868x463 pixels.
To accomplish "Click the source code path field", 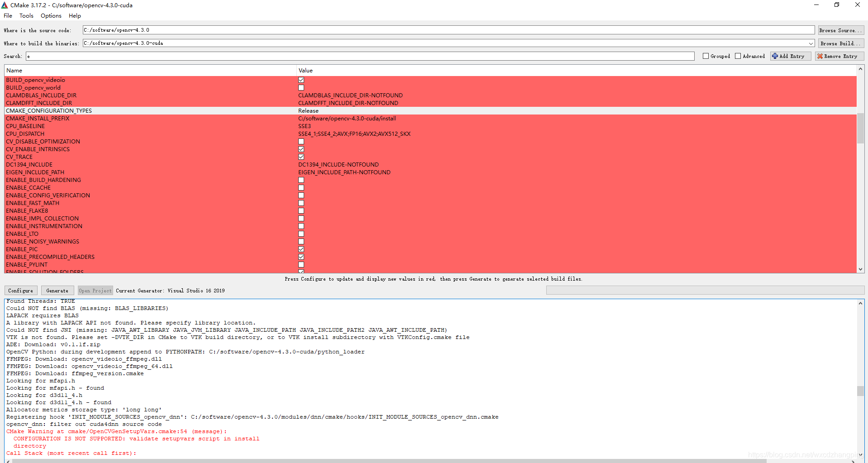I will 448,30.
